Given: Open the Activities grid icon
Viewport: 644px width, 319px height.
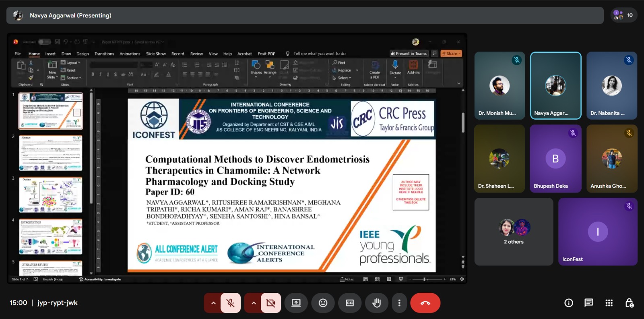Looking at the screenshot, I should coord(609,303).
